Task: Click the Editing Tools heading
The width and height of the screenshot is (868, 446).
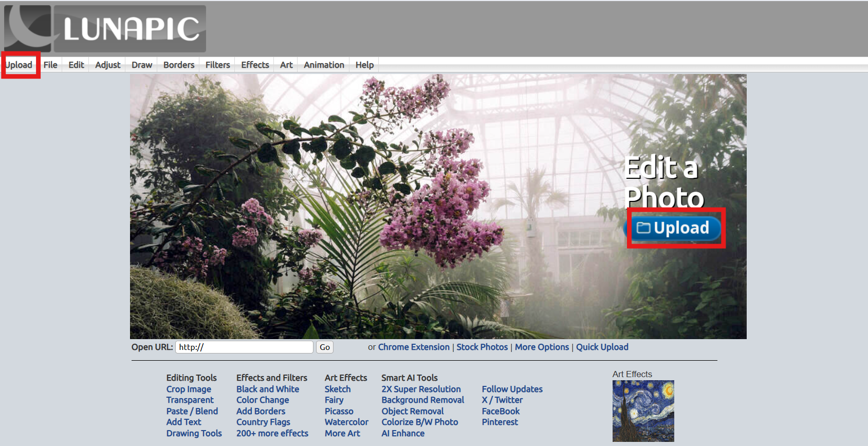Action: (192, 378)
